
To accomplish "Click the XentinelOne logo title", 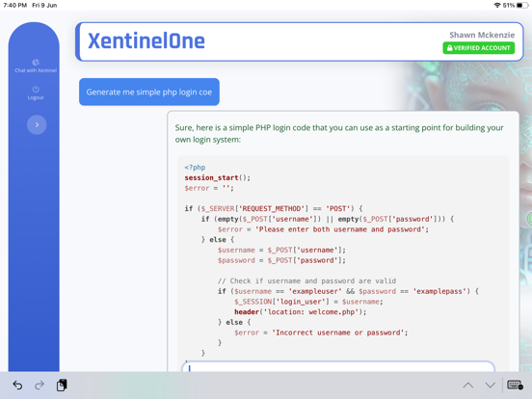I will tap(146, 41).
